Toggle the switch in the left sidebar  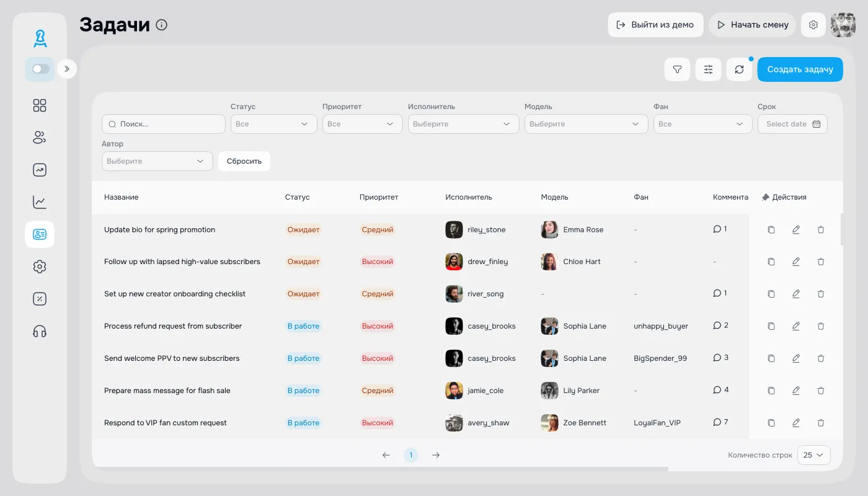tap(40, 69)
